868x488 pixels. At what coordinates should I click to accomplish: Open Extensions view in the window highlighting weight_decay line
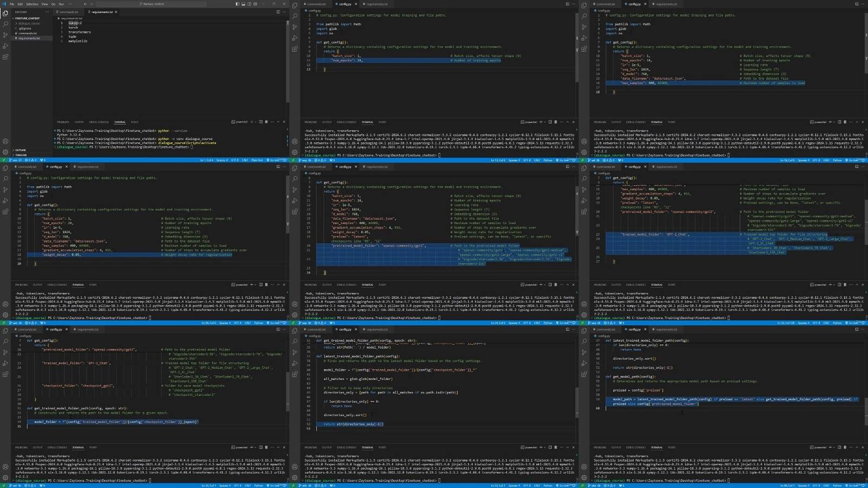pyautogui.click(x=5, y=211)
